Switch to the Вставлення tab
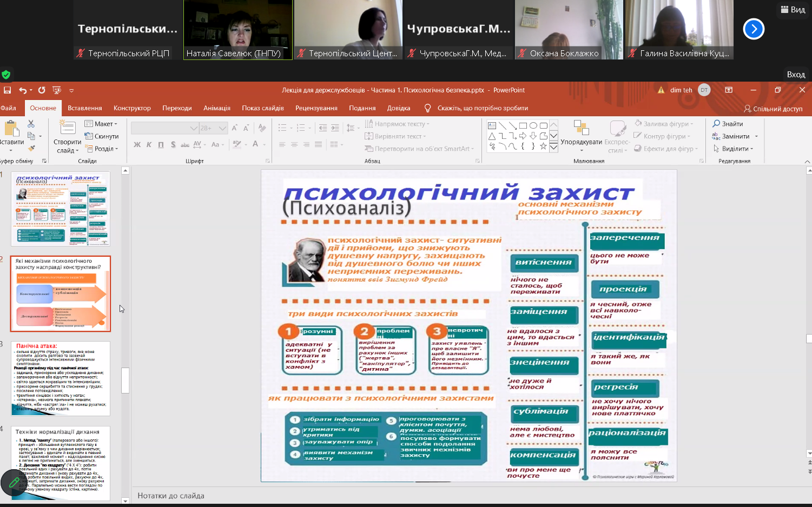812x507 pixels. (85, 108)
